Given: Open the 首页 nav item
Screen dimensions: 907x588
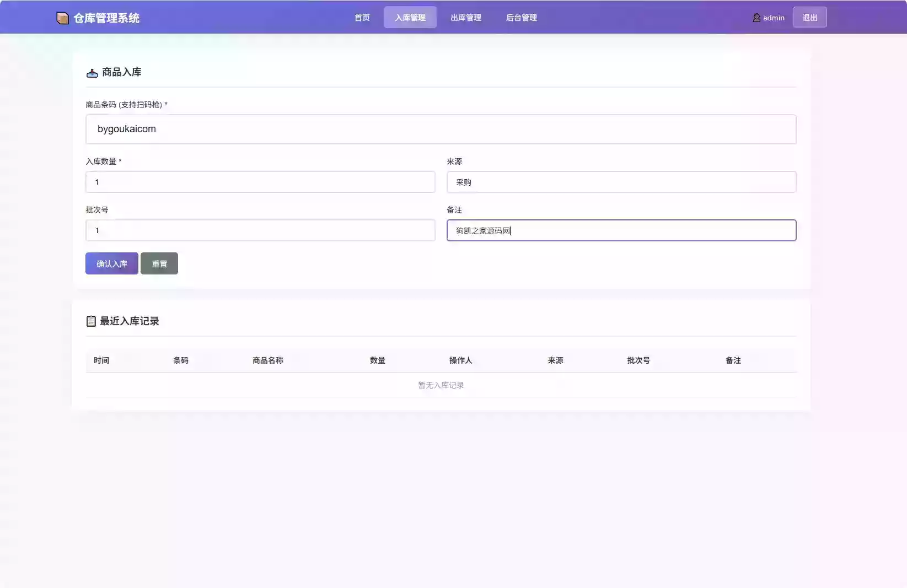Looking at the screenshot, I should pyautogui.click(x=362, y=18).
